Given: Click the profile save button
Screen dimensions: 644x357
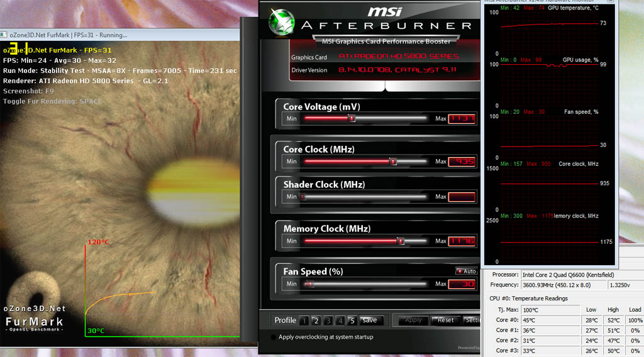Looking at the screenshot, I should [370, 320].
